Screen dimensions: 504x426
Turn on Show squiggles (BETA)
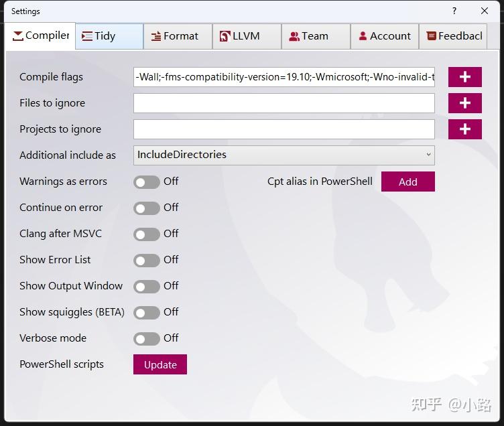[147, 313]
